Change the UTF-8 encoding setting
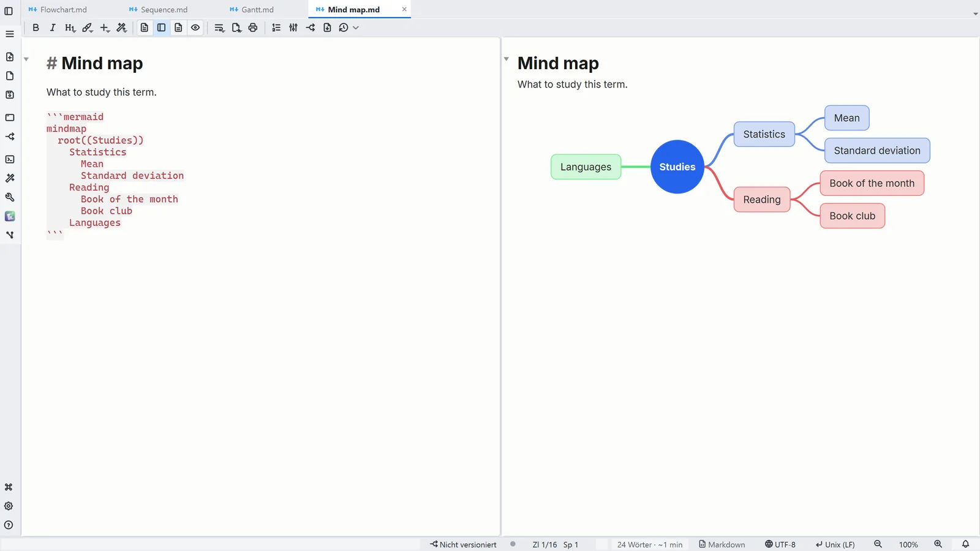980x551 pixels. point(780,544)
